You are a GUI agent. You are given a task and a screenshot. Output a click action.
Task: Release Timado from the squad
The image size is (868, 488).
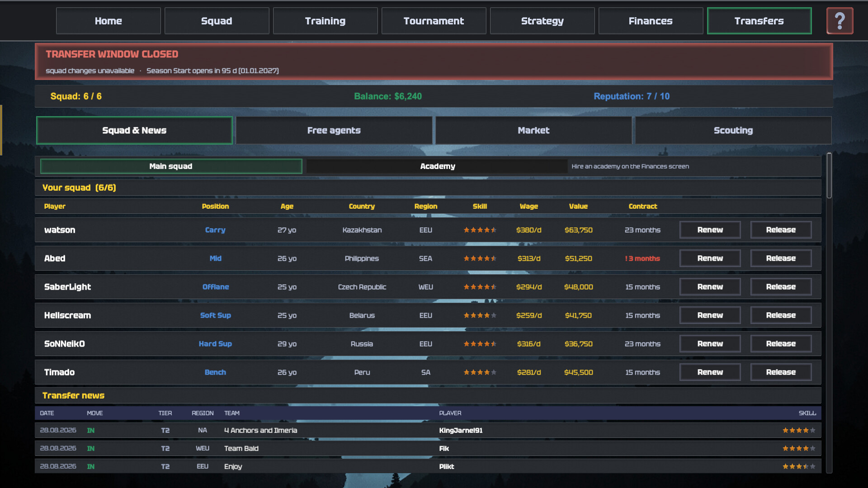[x=781, y=372]
